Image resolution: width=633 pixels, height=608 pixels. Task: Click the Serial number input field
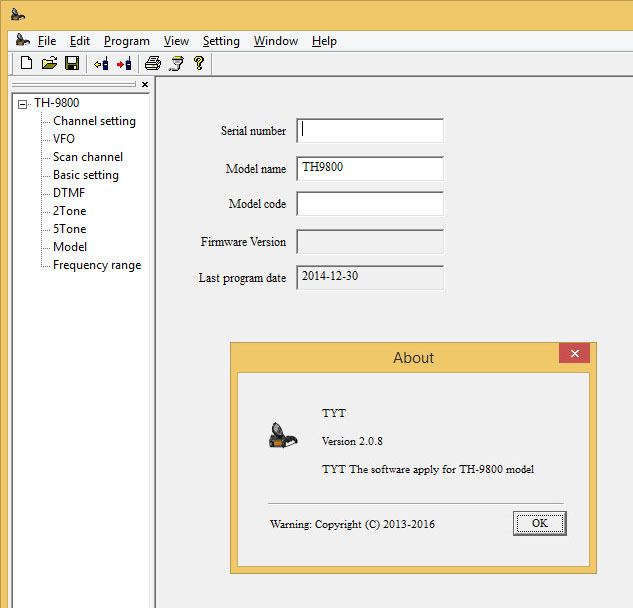click(370, 130)
